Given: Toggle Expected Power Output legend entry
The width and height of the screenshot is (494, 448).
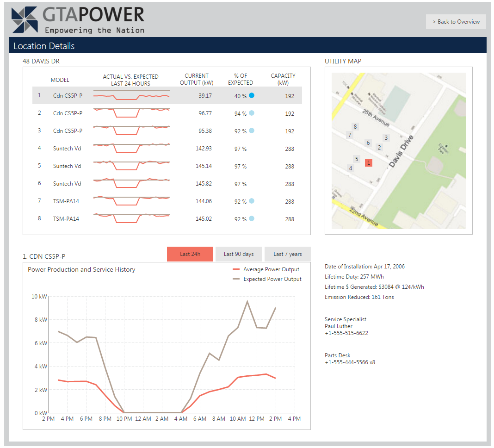Looking at the screenshot, I should [x=267, y=280].
